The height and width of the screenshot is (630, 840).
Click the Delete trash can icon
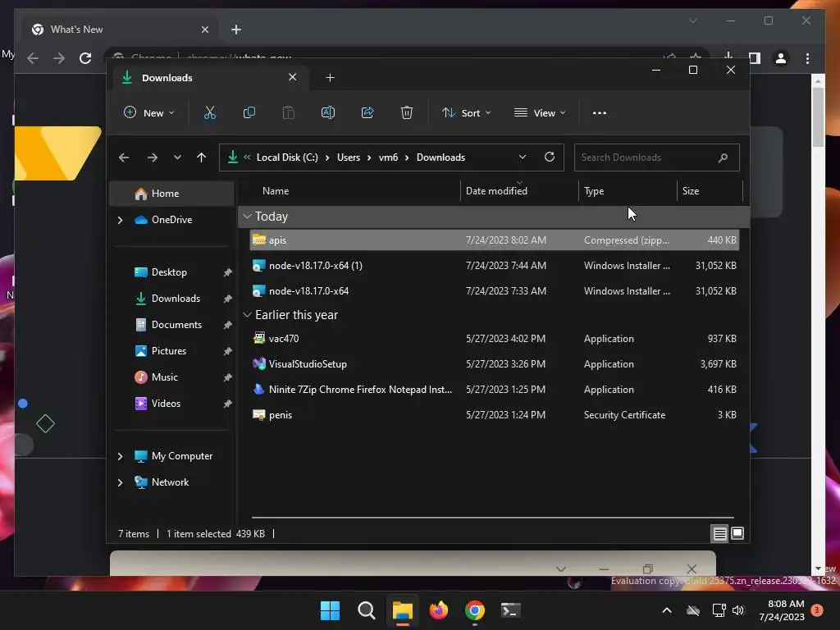pos(407,113)
